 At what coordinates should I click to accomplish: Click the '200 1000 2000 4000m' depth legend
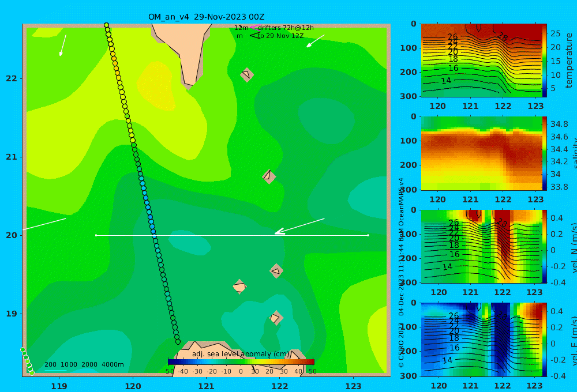(x=84, y=364)
